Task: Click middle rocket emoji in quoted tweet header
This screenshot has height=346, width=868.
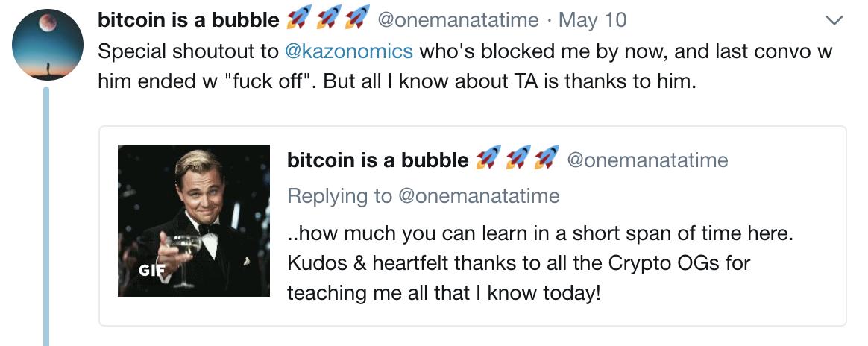Action: (x=517, y=158)
